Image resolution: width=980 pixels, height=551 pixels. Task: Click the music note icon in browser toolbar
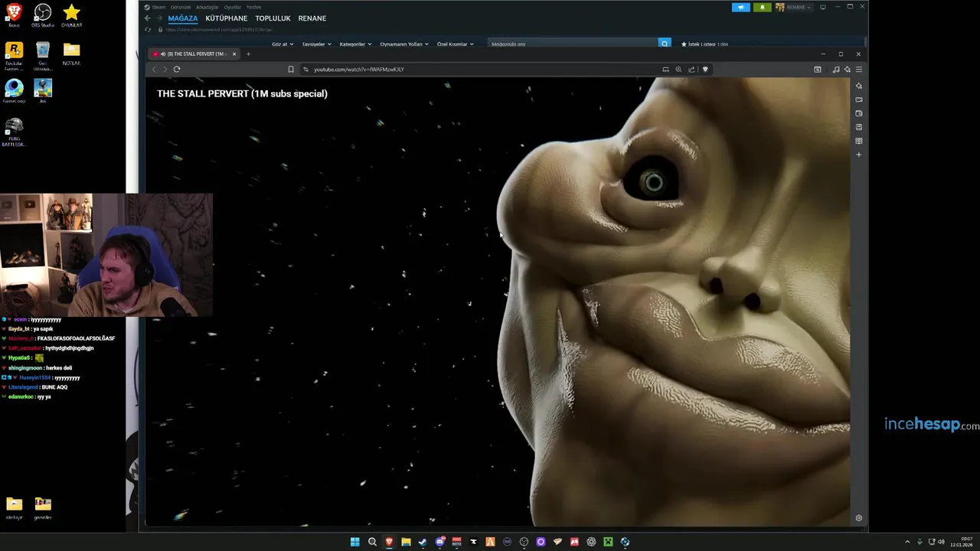tap(836, 69)
